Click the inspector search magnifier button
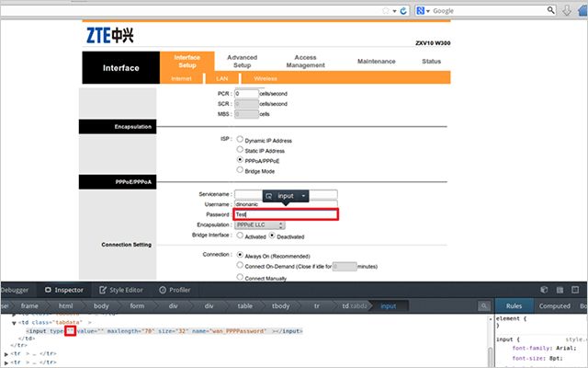588x368 pixels. [x=484, y=306]
